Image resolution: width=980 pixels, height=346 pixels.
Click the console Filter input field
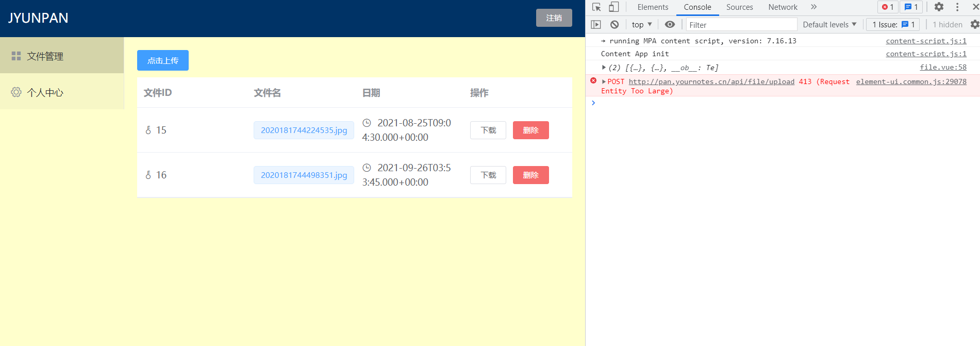click(x=741, y=25)
